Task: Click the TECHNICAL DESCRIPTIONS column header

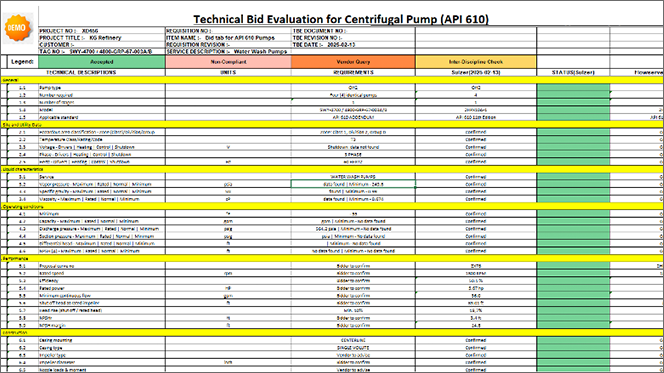Action: coord(81,72)
